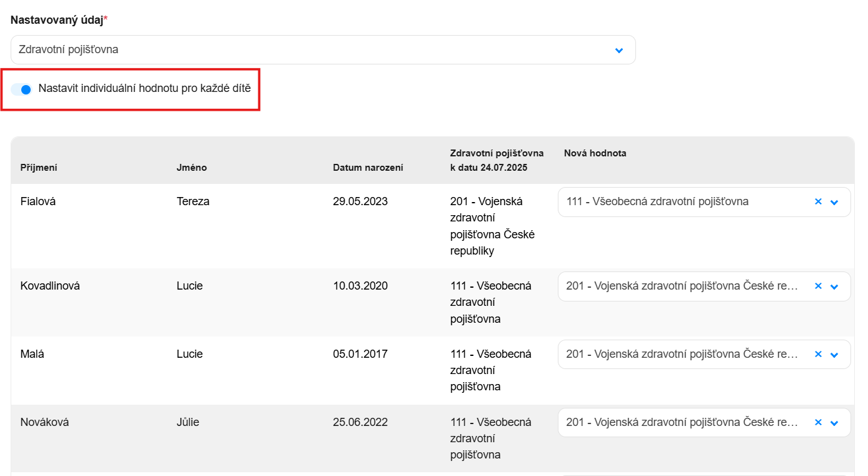Expand new value chevron for Malá Lucie
The width and height of the screenshot is (868, 476).
pyautogui.click(x=834, y=355)
